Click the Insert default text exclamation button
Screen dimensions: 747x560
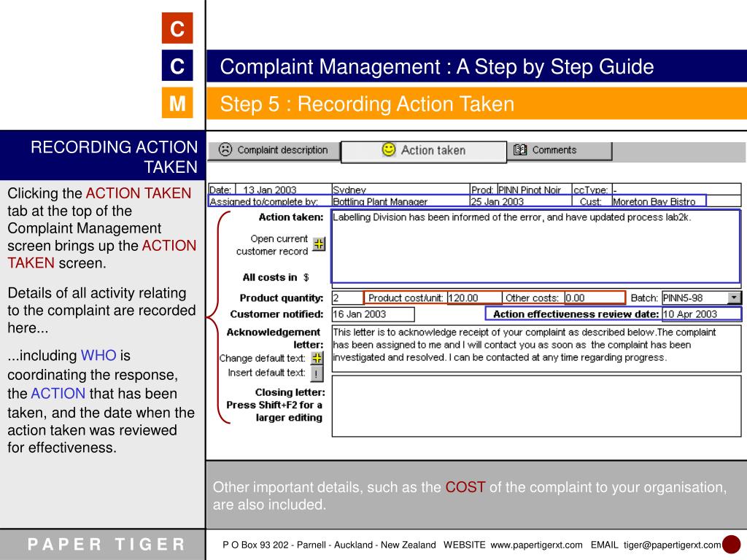click(317, 374)
